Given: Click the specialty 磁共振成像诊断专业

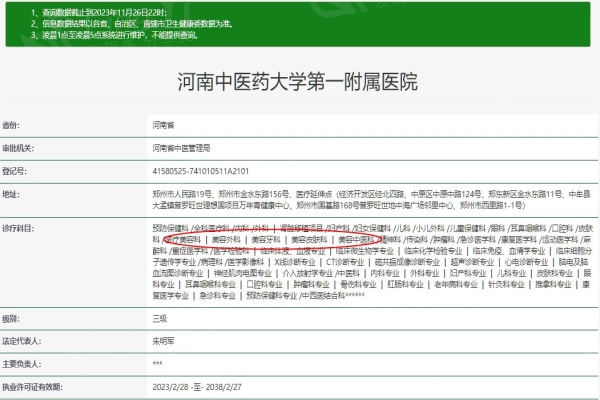Looking at the screenshot, I should click(408, 262).
